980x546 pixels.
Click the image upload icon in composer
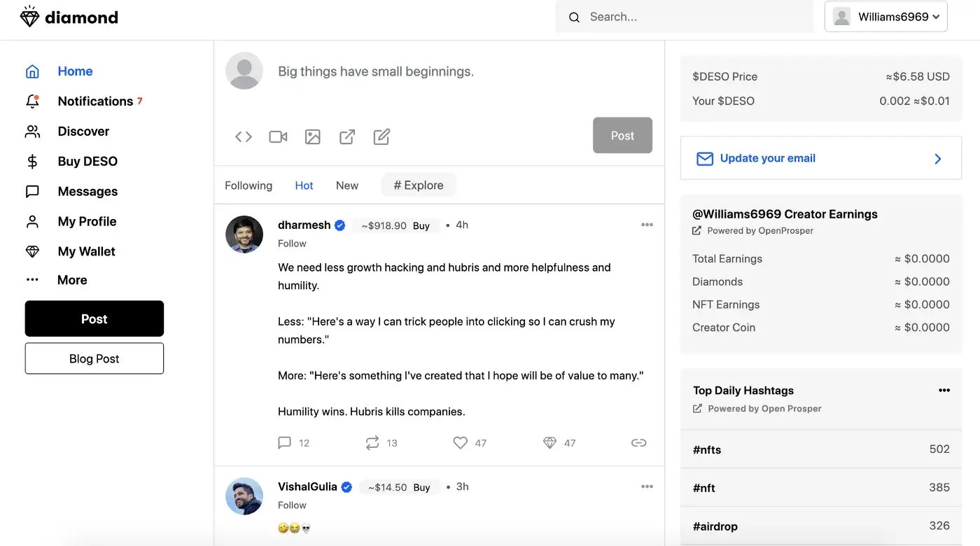(313, 137)
